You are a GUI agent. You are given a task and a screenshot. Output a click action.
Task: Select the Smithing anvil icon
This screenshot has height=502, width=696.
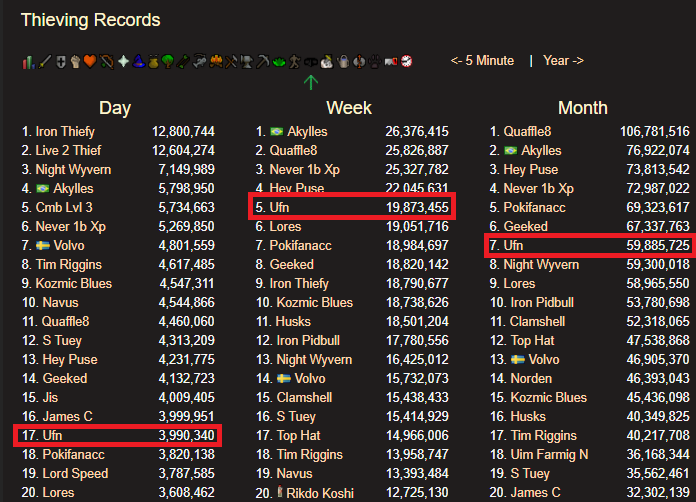point(246,61)
